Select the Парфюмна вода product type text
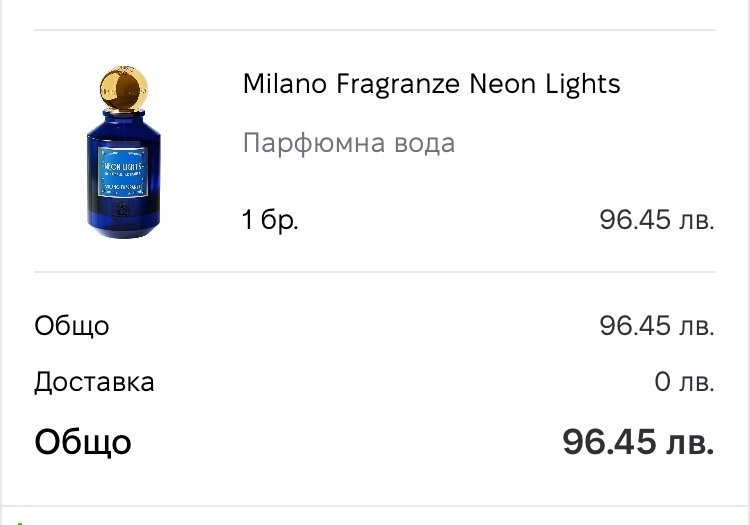The height and width of the screenshot is (525, 750). pyautogui.click(x=348, y=143)
